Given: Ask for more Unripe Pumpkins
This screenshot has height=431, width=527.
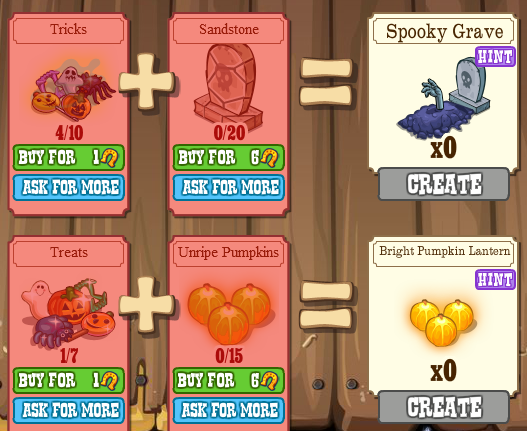Looking at the screenshot, I should pos(229,410).
